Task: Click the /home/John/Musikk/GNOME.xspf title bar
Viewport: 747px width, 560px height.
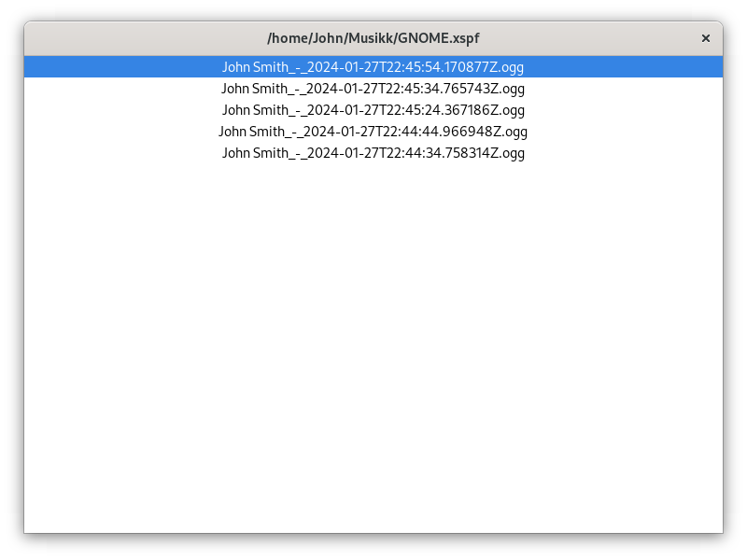Action: (x=373, y=38)
